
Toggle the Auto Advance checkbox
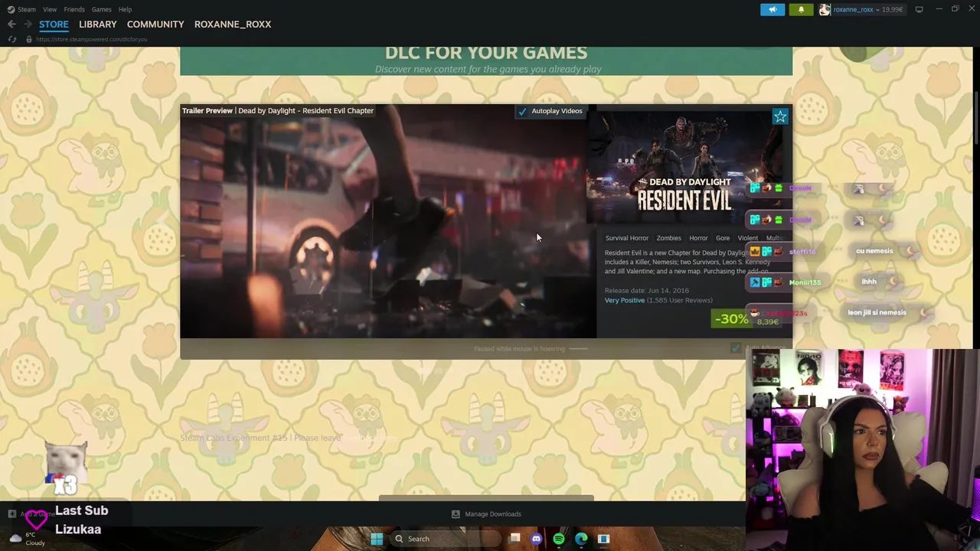[x=736, y=349]
